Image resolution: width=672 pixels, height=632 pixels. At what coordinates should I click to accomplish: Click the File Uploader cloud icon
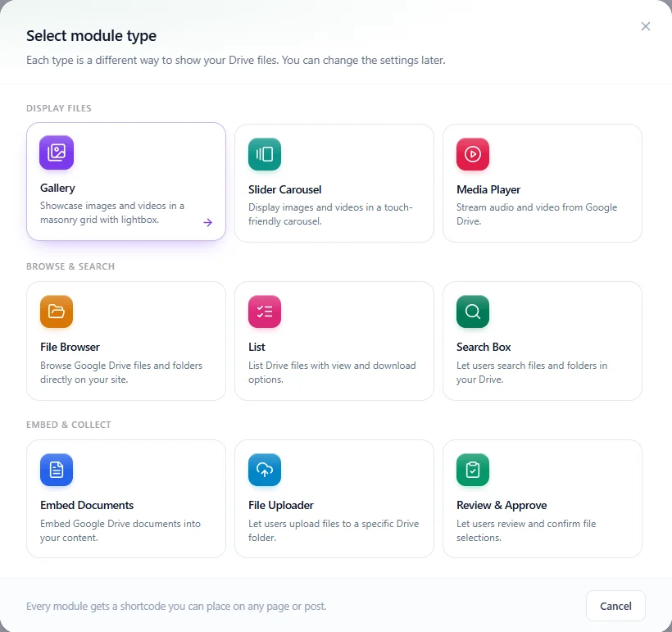265,470
